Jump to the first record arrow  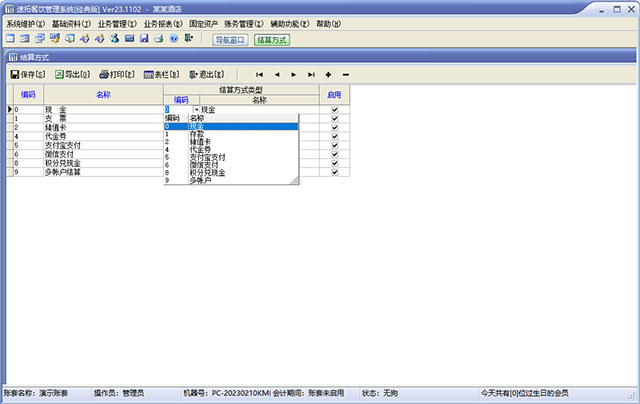260,75
